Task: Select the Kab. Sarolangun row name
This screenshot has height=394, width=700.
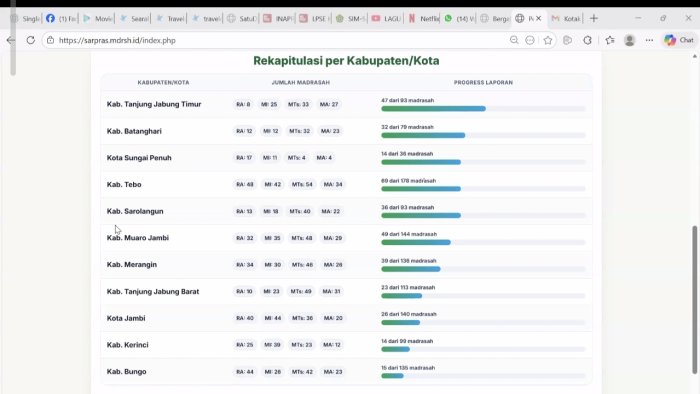Action: (x=135, y=211)
